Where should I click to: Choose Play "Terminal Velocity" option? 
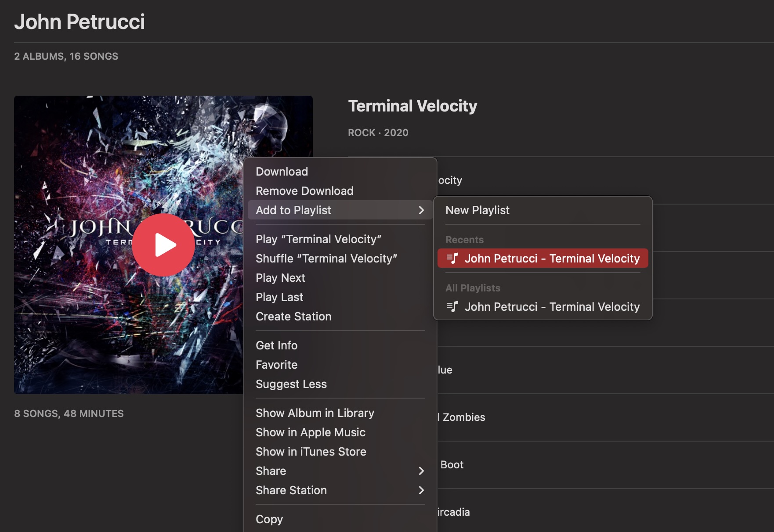pyautogui.click(x=340, y=239)
